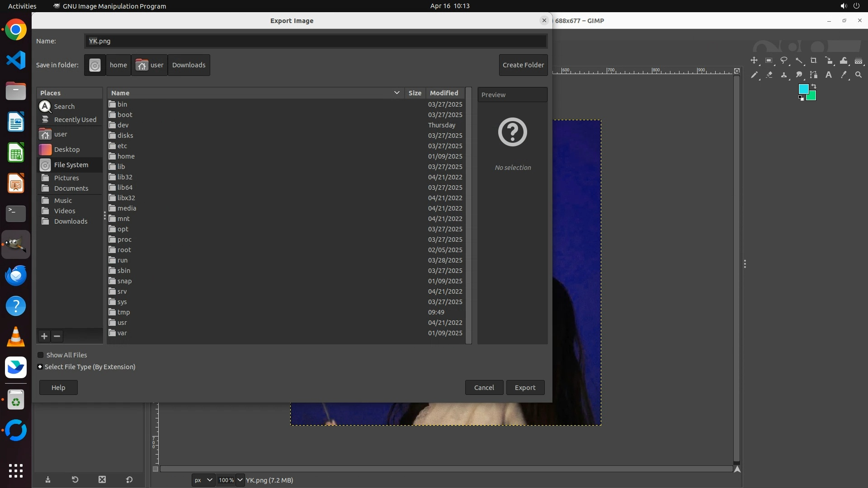
Task: Click the Name field containing YK.png
Action: [x=315, y=41]
